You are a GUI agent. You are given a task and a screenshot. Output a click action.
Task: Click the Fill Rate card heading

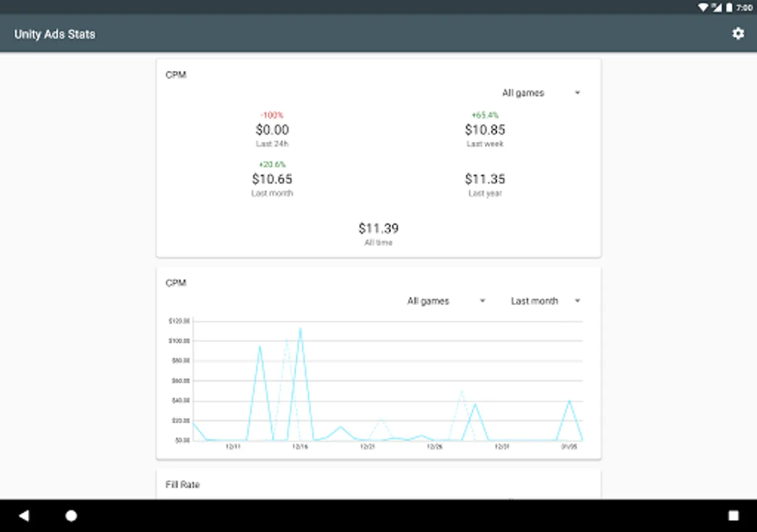[x=183, y=485]
